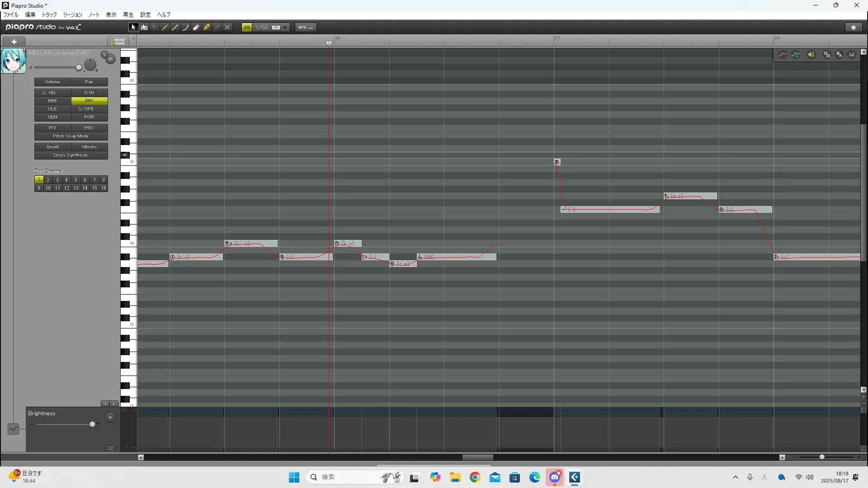Toggle red pitch curve display

coord(783,55)
